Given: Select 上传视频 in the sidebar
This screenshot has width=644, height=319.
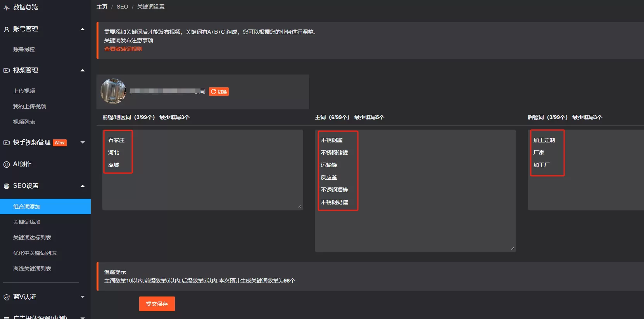Looking at the screenshot, I should coord(24,91).
